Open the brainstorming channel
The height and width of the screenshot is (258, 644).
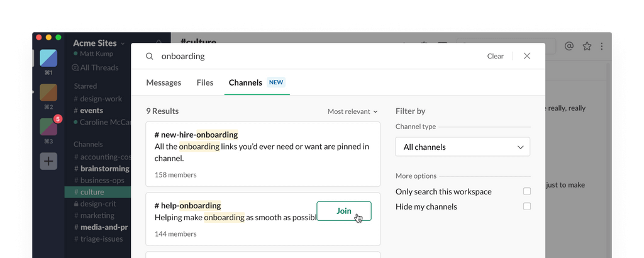[101, 169]
